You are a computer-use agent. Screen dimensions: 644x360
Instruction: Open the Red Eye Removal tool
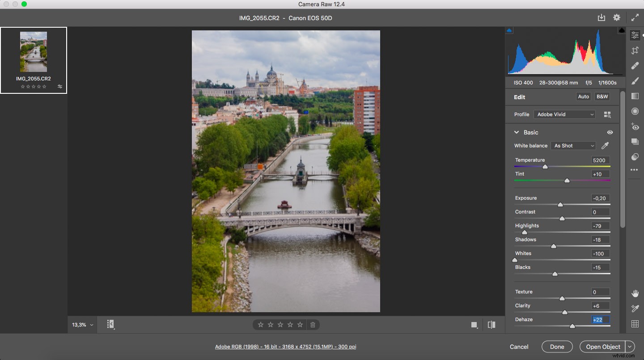[635, 127]
